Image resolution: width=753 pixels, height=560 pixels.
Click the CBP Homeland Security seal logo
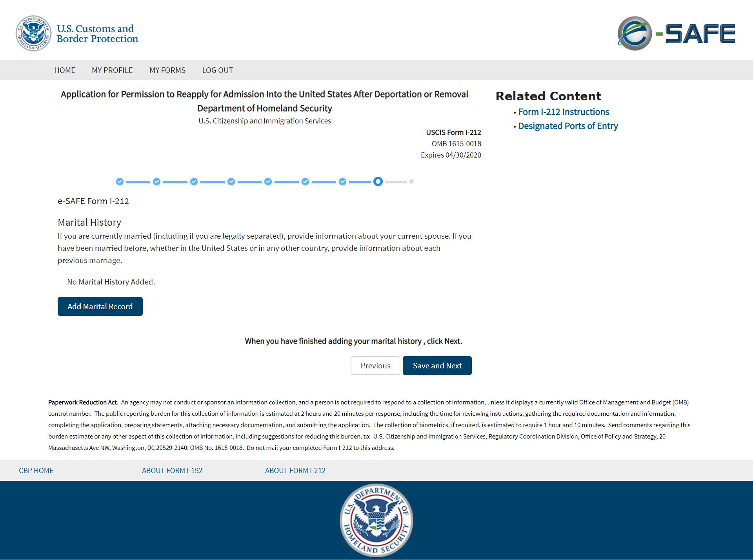point(33,33)
